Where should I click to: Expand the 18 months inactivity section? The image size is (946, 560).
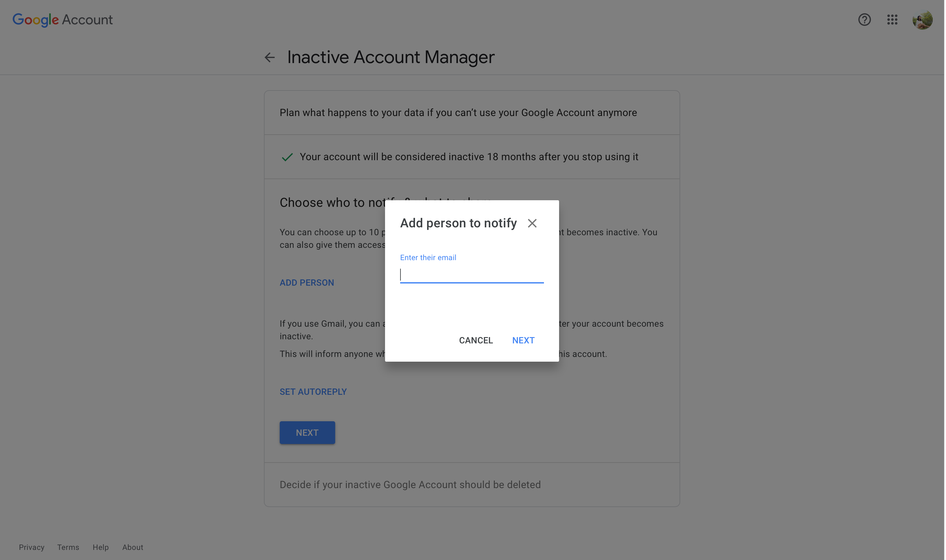469,157
